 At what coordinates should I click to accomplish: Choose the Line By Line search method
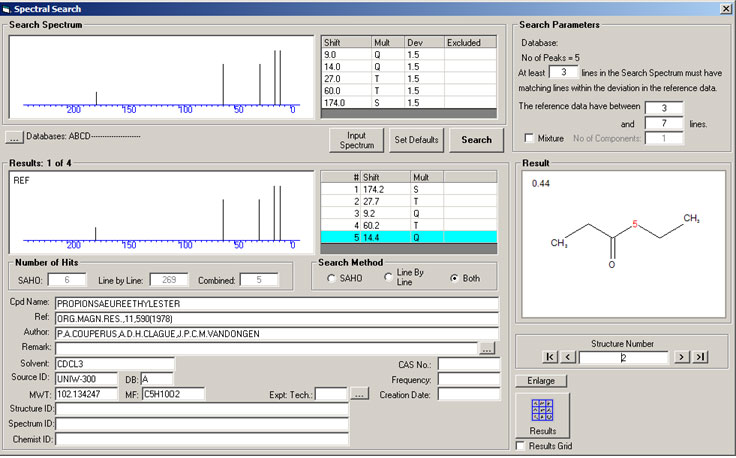tap(390, 278)
